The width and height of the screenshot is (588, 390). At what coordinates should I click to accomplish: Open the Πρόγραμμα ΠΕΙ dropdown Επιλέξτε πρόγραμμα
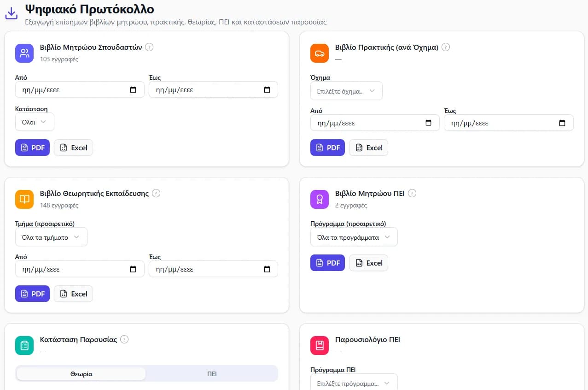tap(354, 383)
